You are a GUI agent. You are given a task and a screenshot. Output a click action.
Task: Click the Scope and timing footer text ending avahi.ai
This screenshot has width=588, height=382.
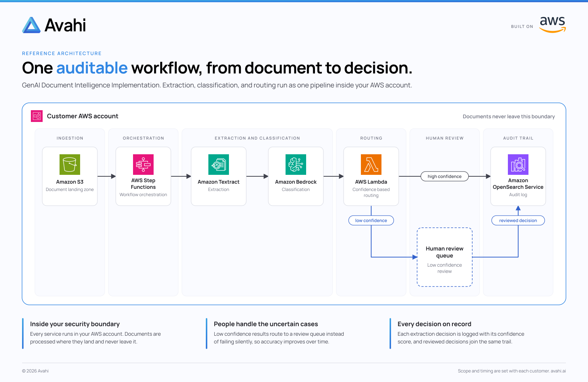point(512,371)
